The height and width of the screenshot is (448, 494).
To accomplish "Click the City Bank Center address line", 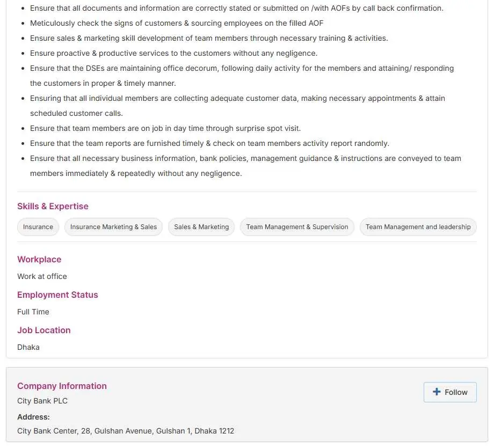I will coord(126,431).
